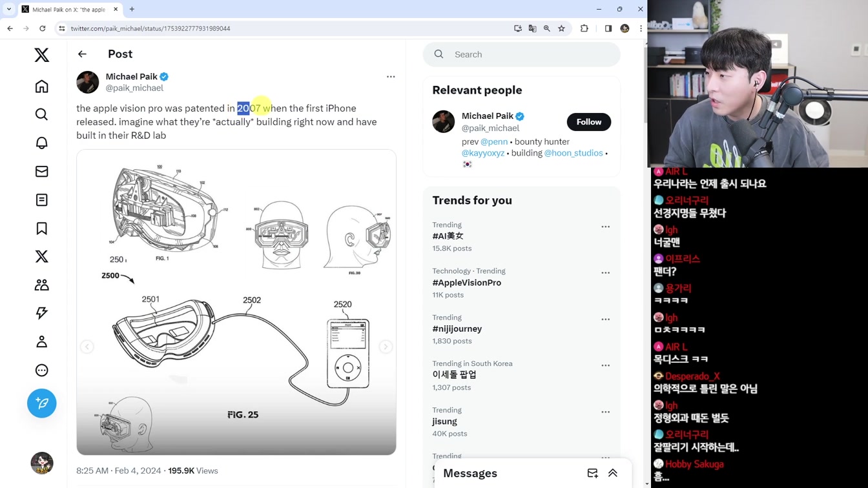Open more options for jisung trend
Viewport: 868px width, 488px height.
coord(606,412)
